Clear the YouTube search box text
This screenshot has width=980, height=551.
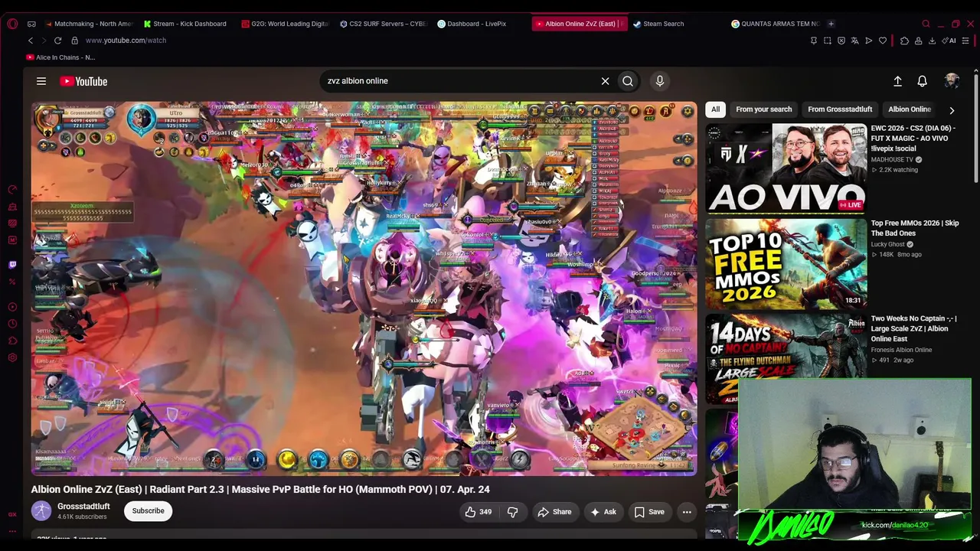[x=605, y=81]
